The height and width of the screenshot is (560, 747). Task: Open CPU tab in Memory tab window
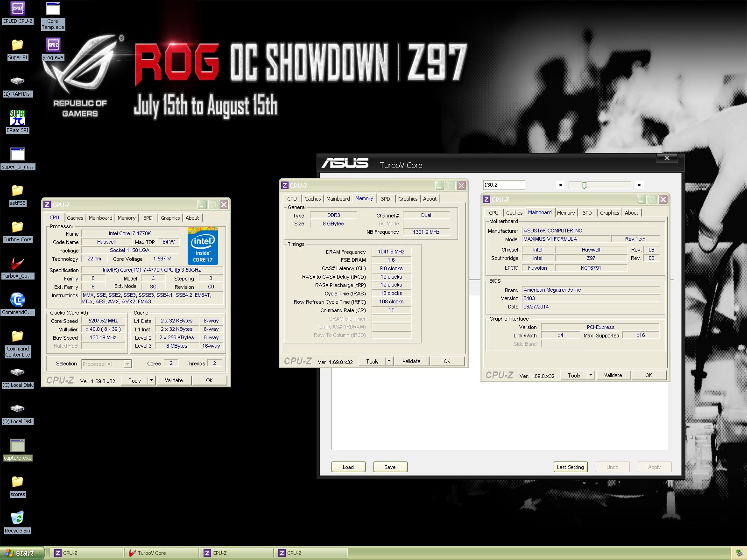coord(292,199)
